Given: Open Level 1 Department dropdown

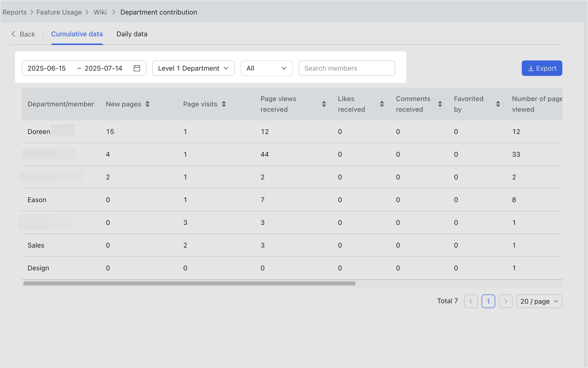Looking at the screenshot, I should pyautogui.click(x=193, y=68).
